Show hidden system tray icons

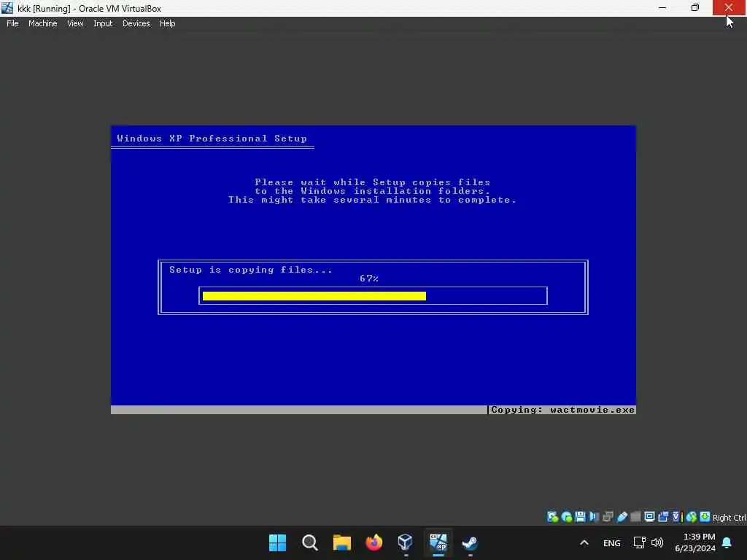pyautogui.click(x=584, y=542)
